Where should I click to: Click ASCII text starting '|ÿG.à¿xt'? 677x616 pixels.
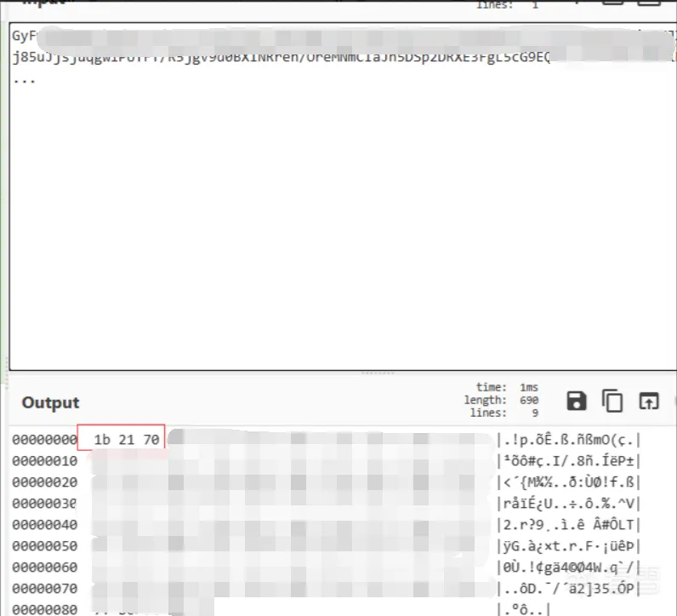[568, 545]
